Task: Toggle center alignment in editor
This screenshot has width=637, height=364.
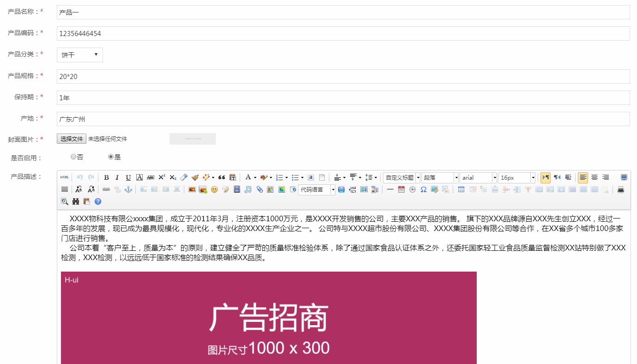Action: tap(595, 177)
